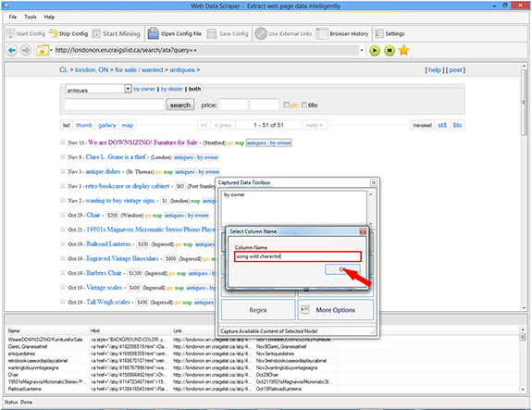Click the More Options button label
The width and height of the screenshot is (532, 410).
click(x=336, y=310)
